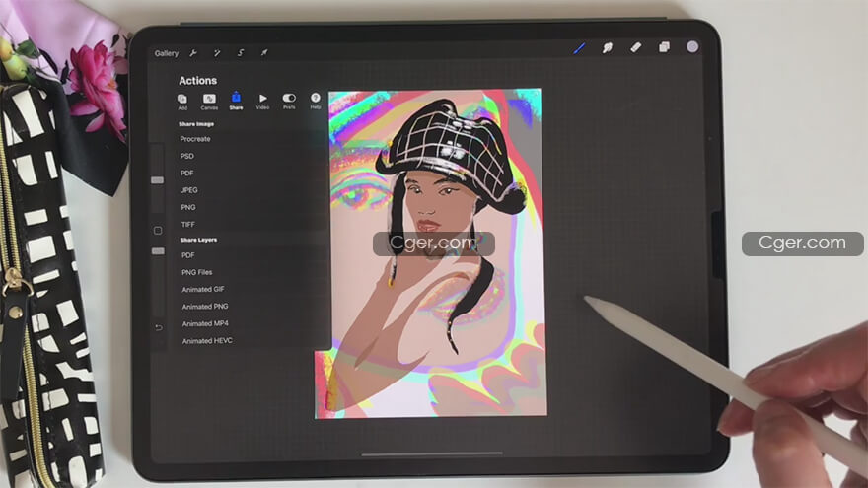Open the Adjustments magic wand icon

[217, 53]
